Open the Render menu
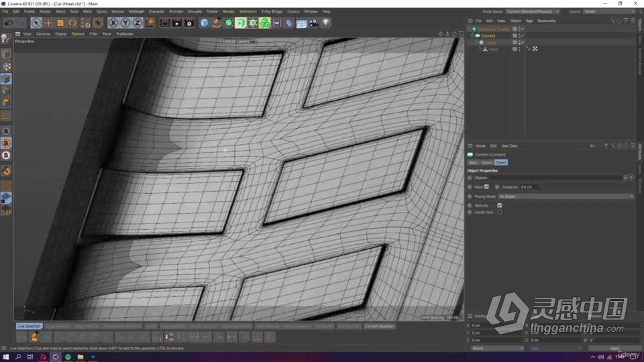Screen dimensions: 644x362 click(229, 11)
